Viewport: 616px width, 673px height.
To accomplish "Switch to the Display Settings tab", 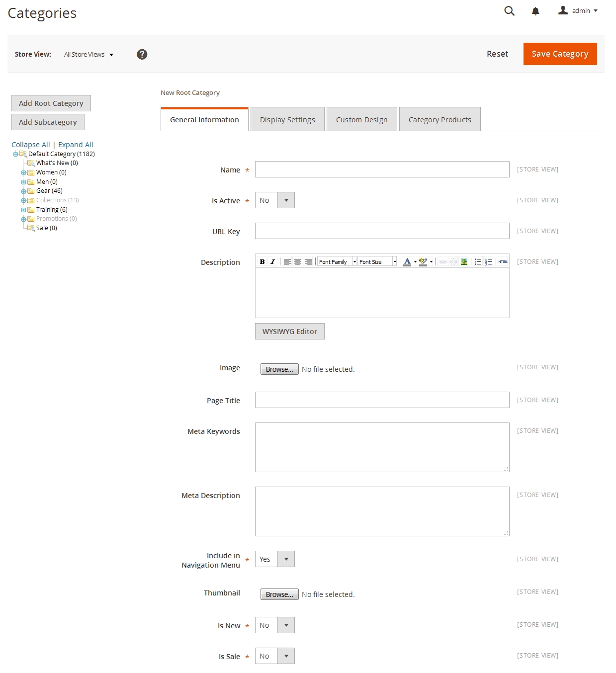I will [287, 120].
